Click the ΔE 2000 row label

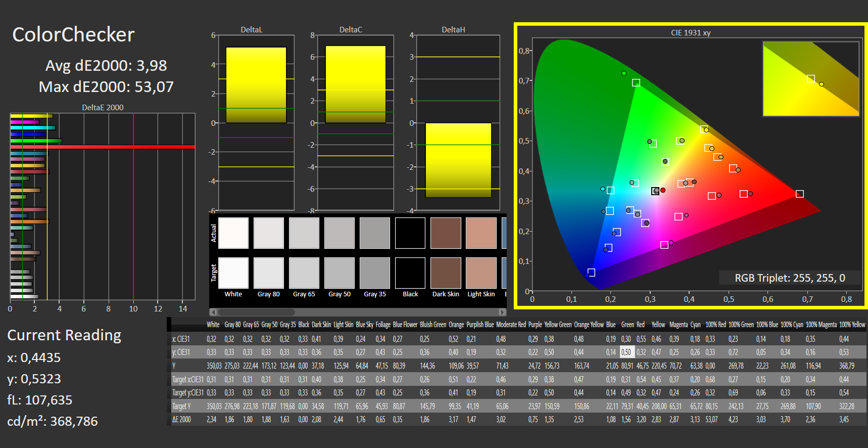(x=181, y=419)
